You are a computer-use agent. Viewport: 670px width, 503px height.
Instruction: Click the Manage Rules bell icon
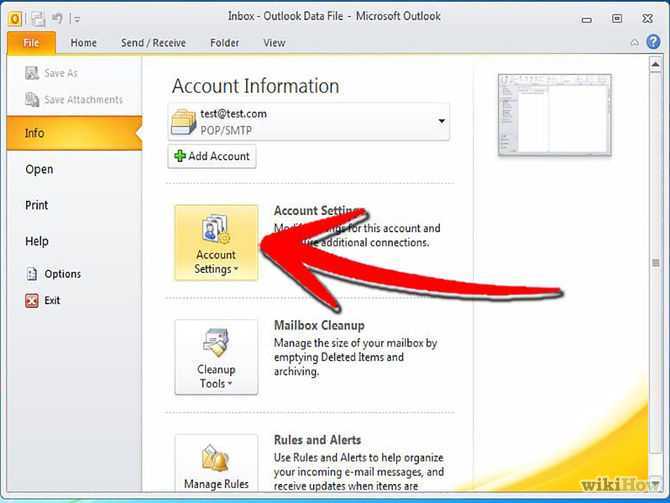(216, 458)
